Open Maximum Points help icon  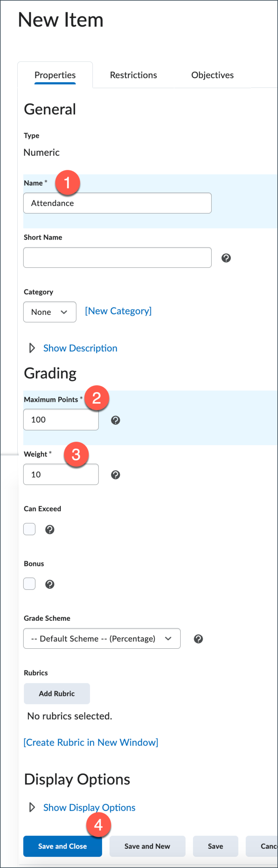pyautogui.click(x=115, y=420)
